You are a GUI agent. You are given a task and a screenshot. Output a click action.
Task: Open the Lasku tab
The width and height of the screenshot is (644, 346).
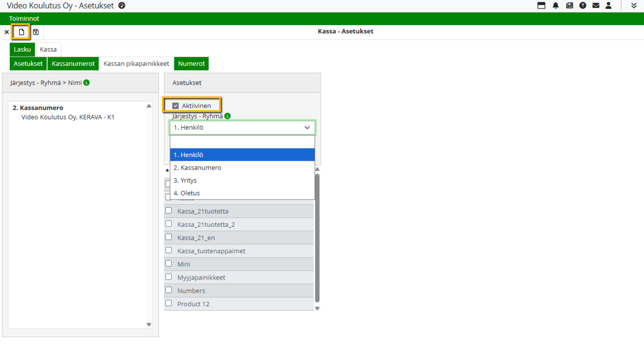tap(22, 50)
